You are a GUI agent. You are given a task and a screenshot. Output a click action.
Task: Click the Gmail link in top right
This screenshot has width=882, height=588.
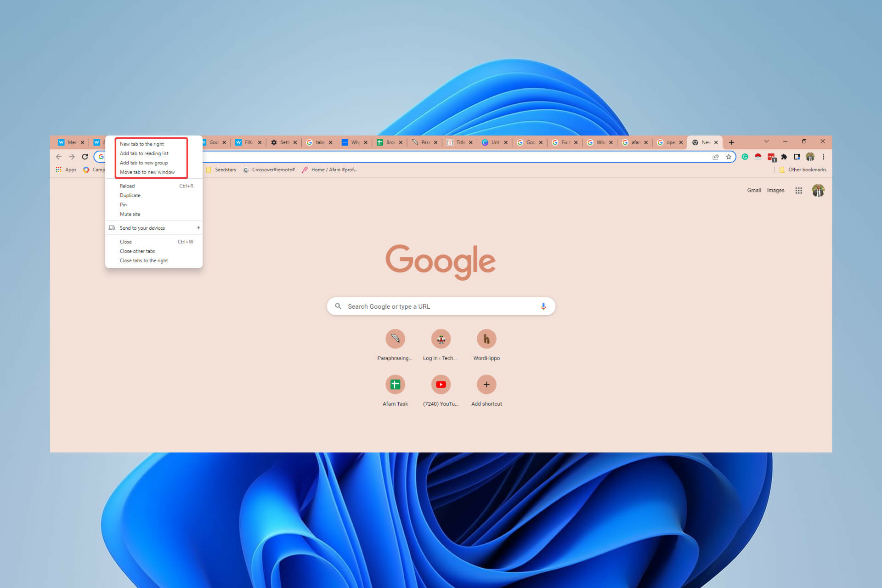pos(753,190)
